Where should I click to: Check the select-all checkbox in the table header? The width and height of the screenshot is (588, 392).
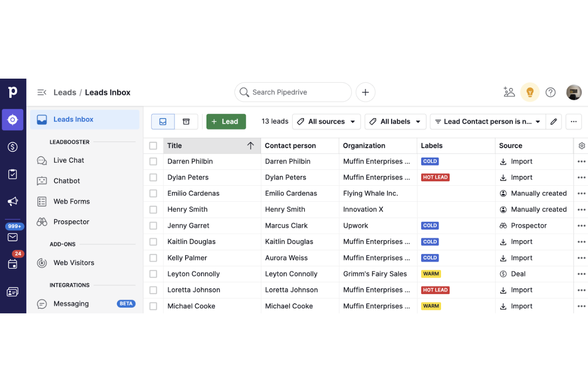click(153, 146)
